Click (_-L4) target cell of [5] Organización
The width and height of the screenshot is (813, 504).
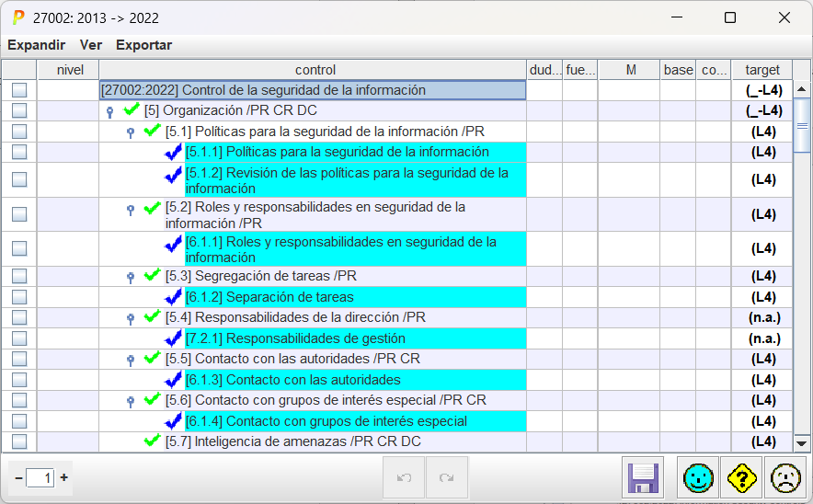pos(763,110)
